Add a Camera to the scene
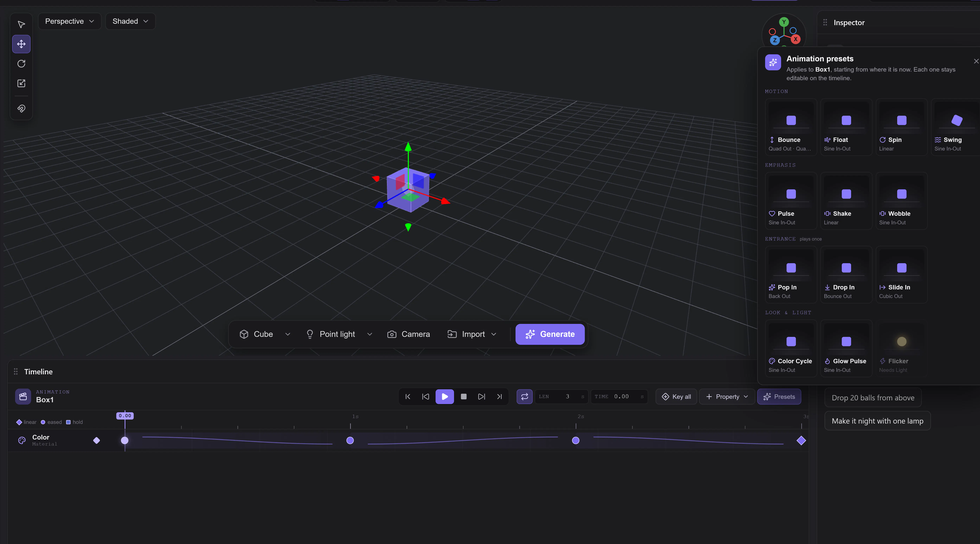This screenshot has height=544, width=980. (x=409, y=334)
